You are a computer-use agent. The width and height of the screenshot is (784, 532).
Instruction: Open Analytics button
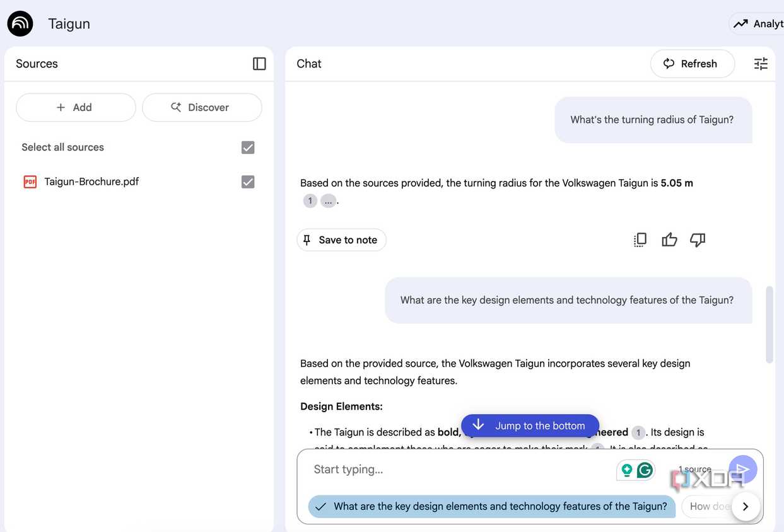pyautogui.click(x=757, y=24)
